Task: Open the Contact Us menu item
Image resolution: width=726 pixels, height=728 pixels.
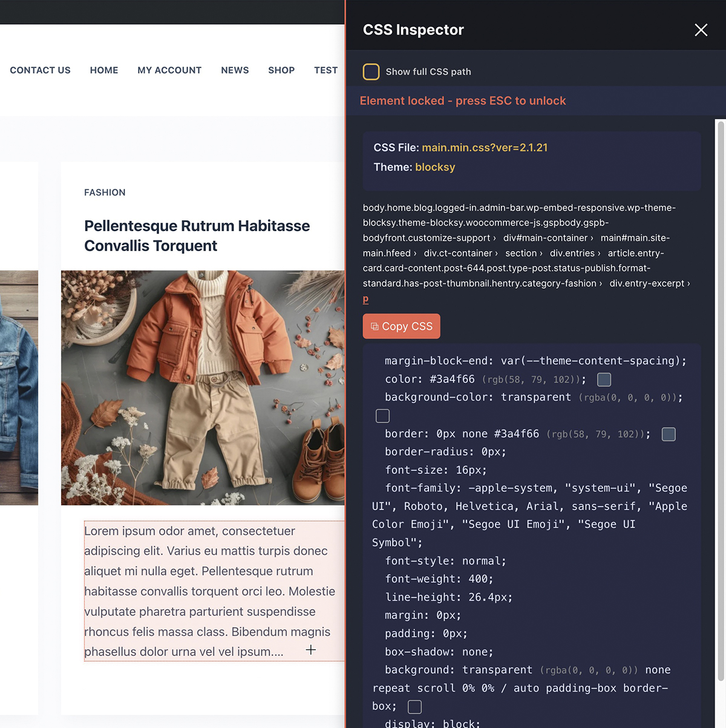Action: coord(40,70)
